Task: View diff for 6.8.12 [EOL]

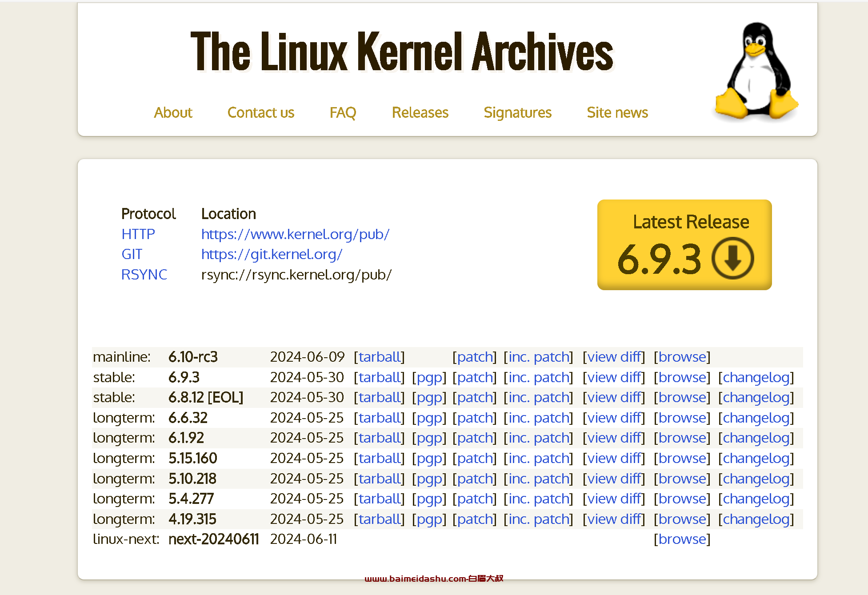Action: [614, 397]
